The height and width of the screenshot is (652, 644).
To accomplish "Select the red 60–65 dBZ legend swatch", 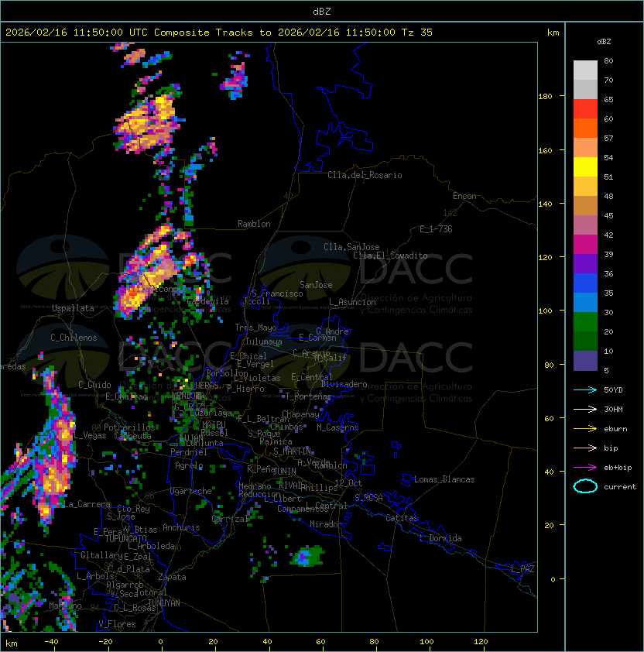I will tap(585, 109).
